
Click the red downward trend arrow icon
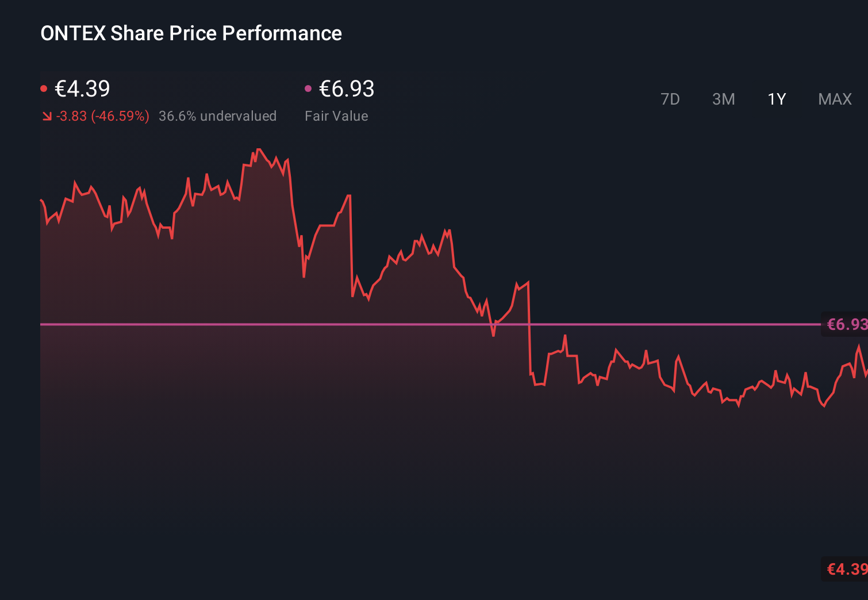(x=47, y=116)
